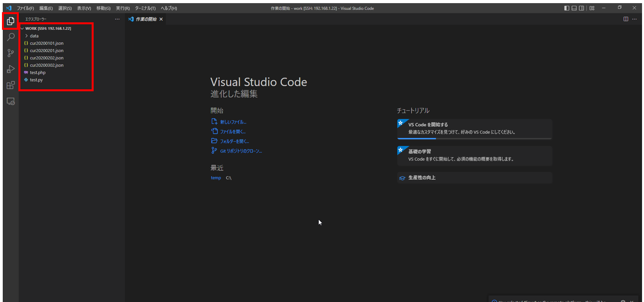Close the 作業の開始 tab
Image resolution: width=644 pixels, height=302 pixels.
click(x=161, y=19)
